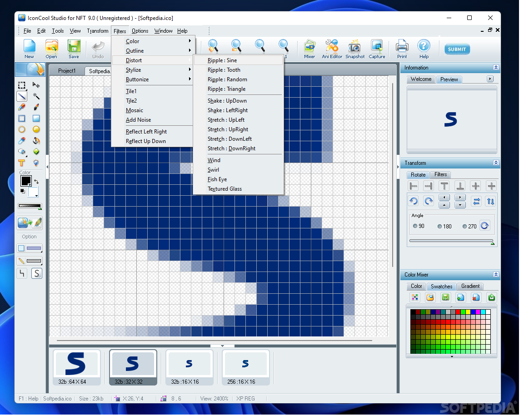Select the paint brush tool
Image resolution: width=524 pixels, height=420 pixels.
36,108
